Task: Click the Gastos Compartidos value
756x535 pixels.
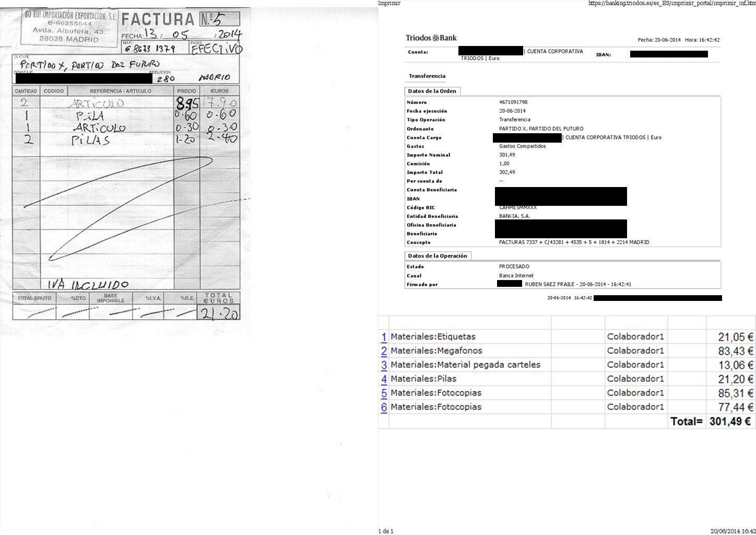Action: point(523,146)
